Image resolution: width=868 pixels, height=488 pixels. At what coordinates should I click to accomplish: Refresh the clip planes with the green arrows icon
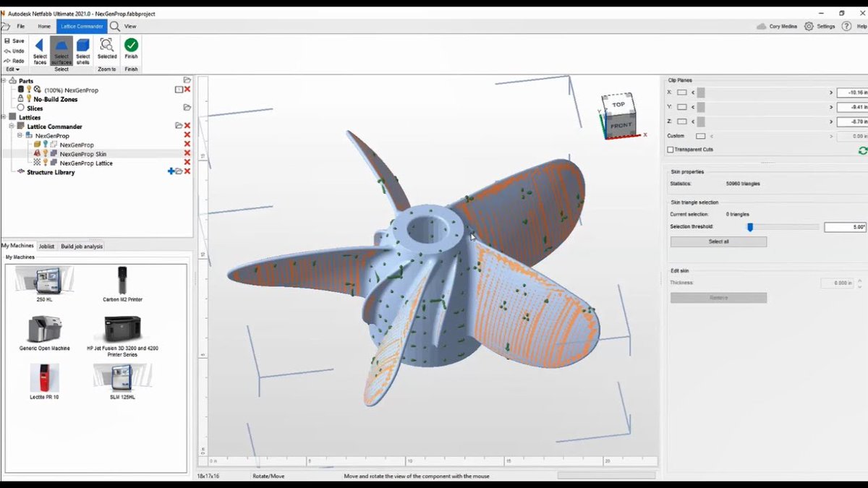[x=862, y=152]
